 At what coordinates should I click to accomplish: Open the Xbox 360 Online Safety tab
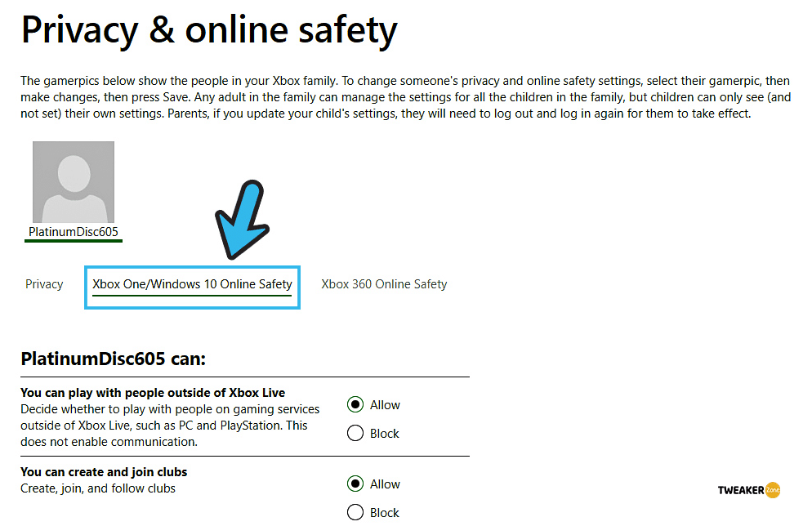(384, 284)
